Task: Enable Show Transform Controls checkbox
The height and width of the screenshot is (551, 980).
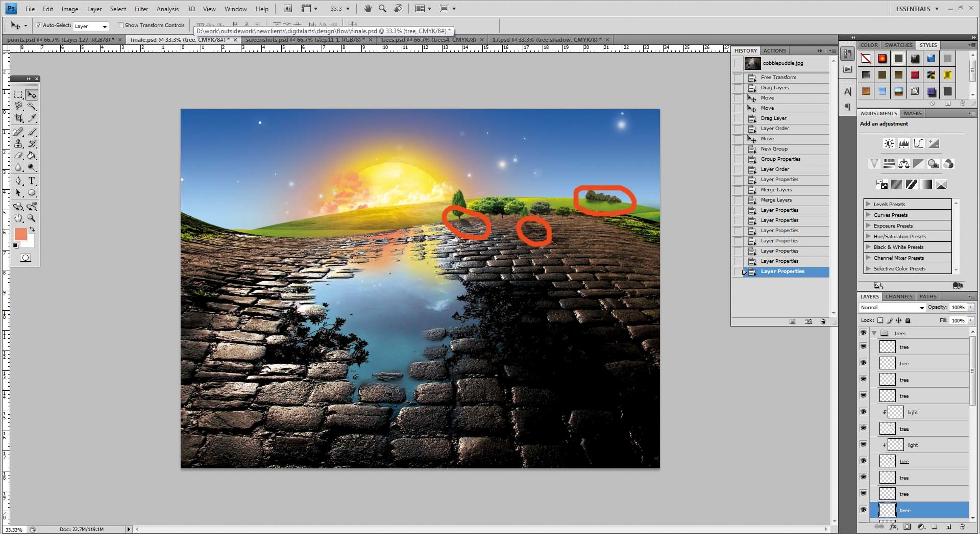Action: point(120,25)
